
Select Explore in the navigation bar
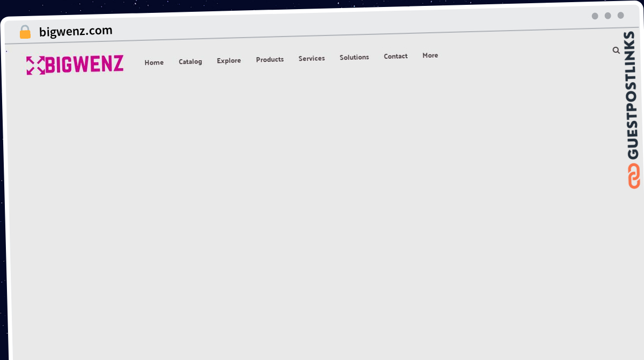pos(229,61)
